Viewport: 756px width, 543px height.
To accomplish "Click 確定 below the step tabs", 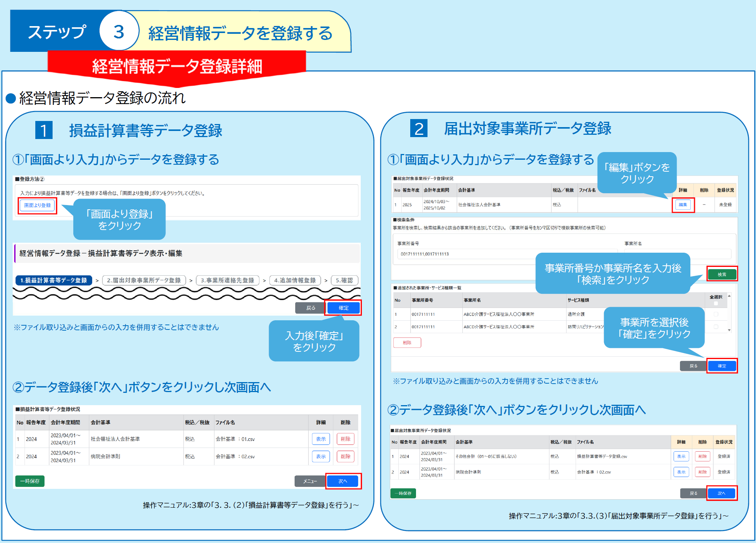I will [343, 308].
